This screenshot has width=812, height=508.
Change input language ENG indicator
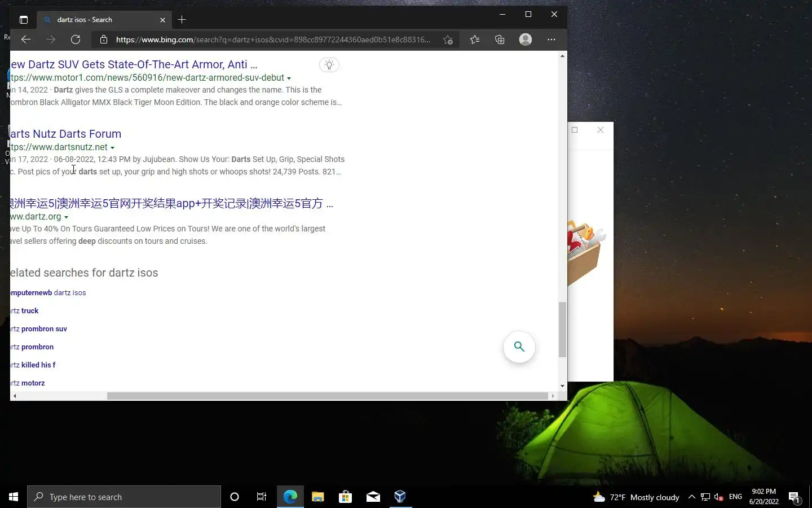point(735,497)
